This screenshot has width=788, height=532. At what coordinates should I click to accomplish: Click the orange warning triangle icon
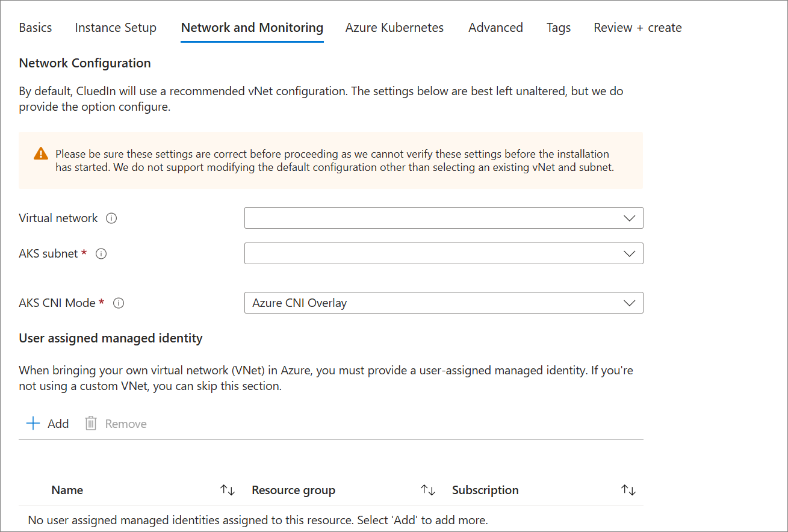point(41,153)
